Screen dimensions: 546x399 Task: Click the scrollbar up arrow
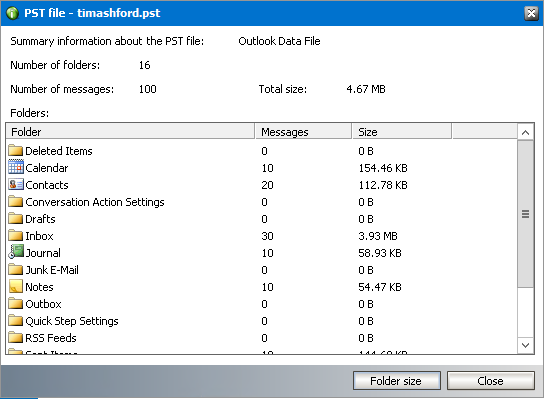[x=525, y=132]
